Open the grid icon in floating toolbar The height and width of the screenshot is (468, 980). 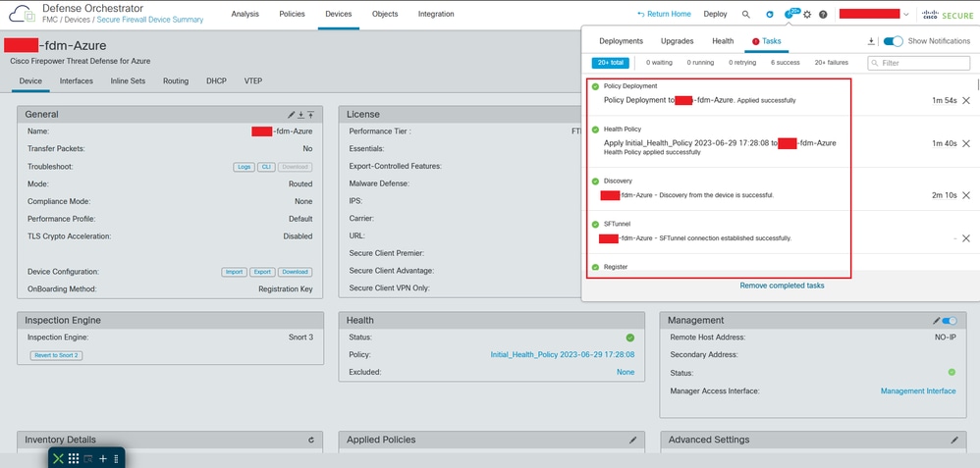[x=73, y=458]
